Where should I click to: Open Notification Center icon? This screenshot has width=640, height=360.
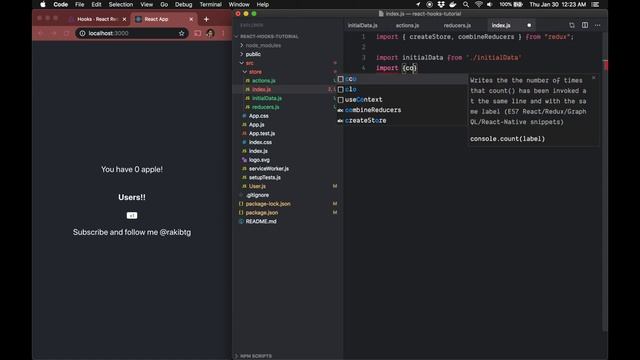point(596,4)
